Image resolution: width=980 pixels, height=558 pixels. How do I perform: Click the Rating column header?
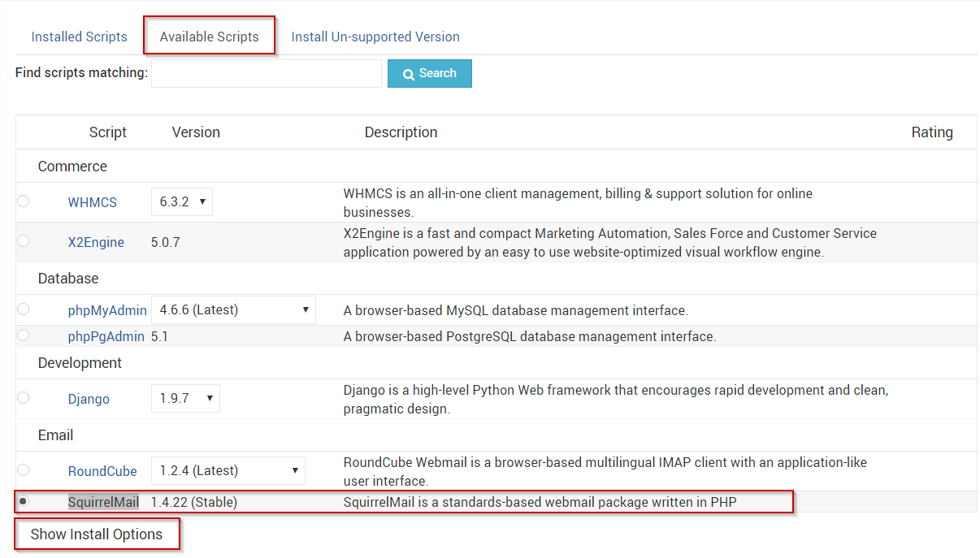pos(932,132)
